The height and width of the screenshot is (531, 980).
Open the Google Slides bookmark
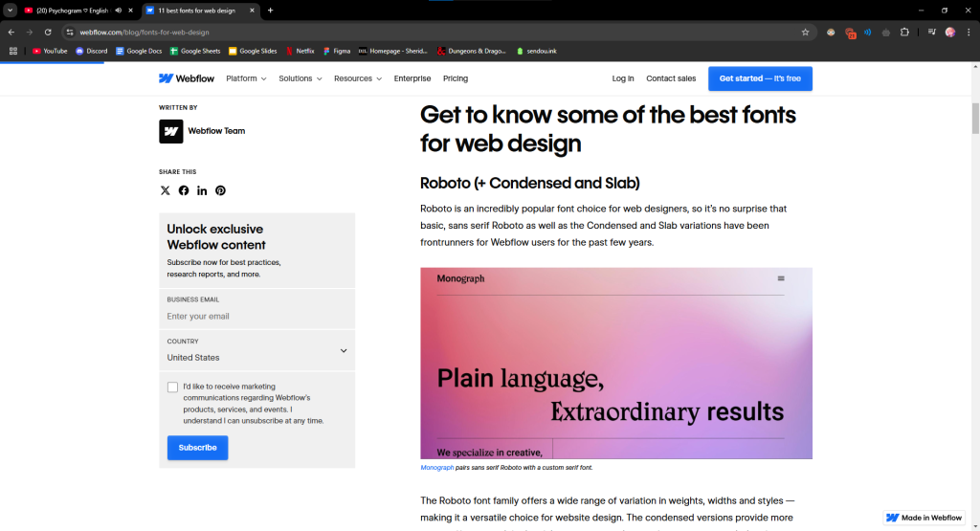point(253,52)
